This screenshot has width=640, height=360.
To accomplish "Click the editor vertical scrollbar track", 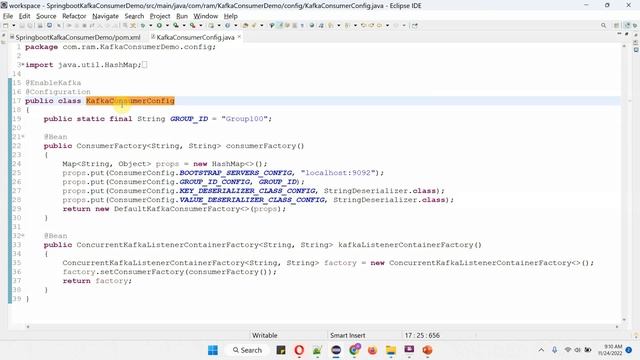I will [x=624, y=184].
